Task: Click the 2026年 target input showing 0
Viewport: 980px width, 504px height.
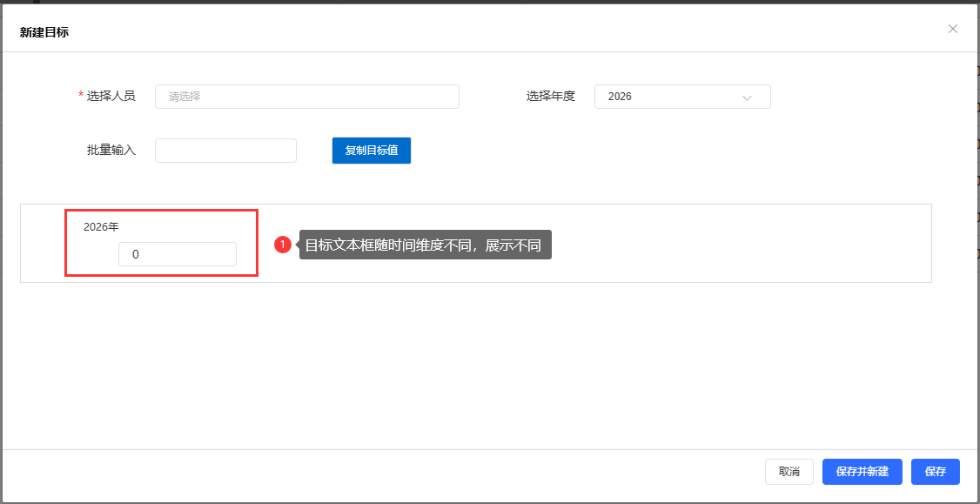Action: [178, 254]
